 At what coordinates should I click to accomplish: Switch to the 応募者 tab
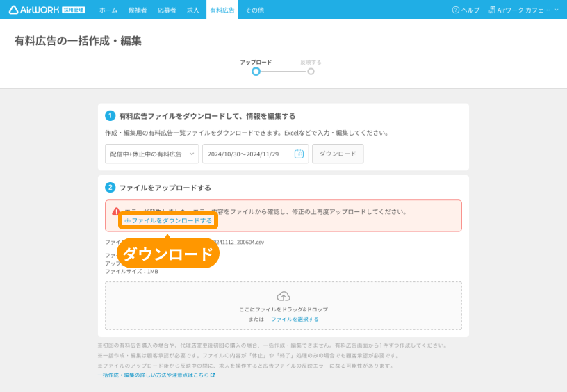[167, 10]
